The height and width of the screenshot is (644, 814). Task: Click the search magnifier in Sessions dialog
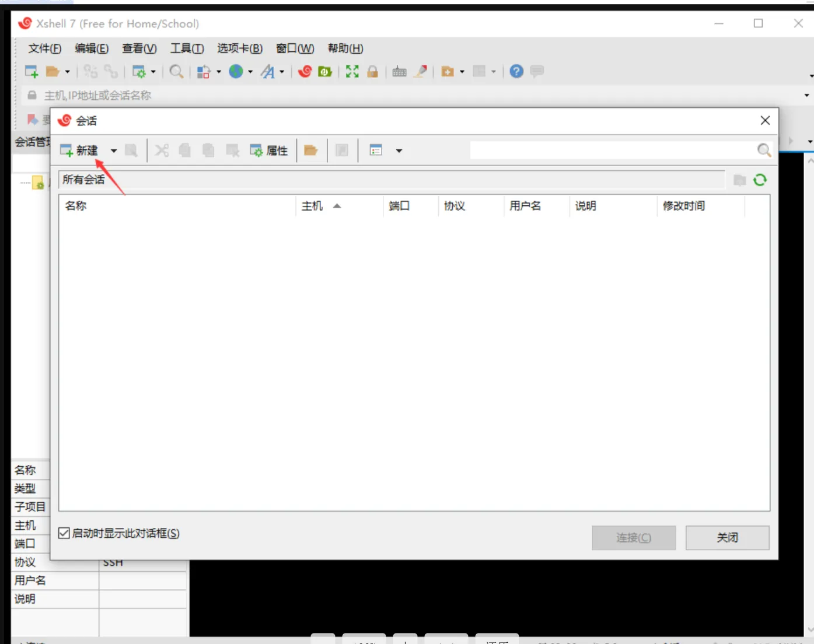[764, 150]
